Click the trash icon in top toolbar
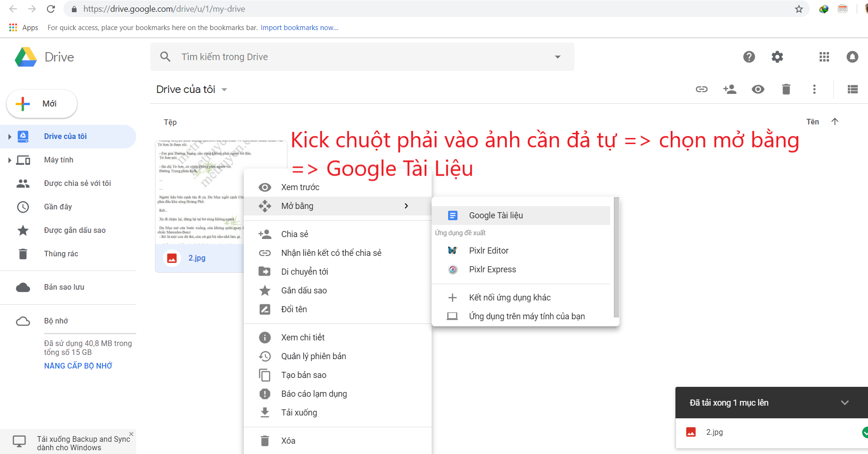Viewport: 868px width, 454px height. [x=786, y=89]
